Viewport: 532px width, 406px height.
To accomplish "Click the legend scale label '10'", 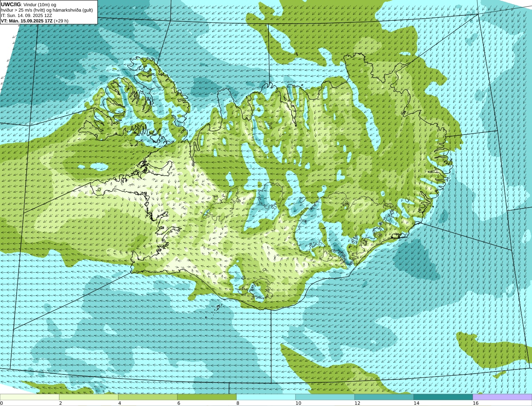I will click(298, 403).
